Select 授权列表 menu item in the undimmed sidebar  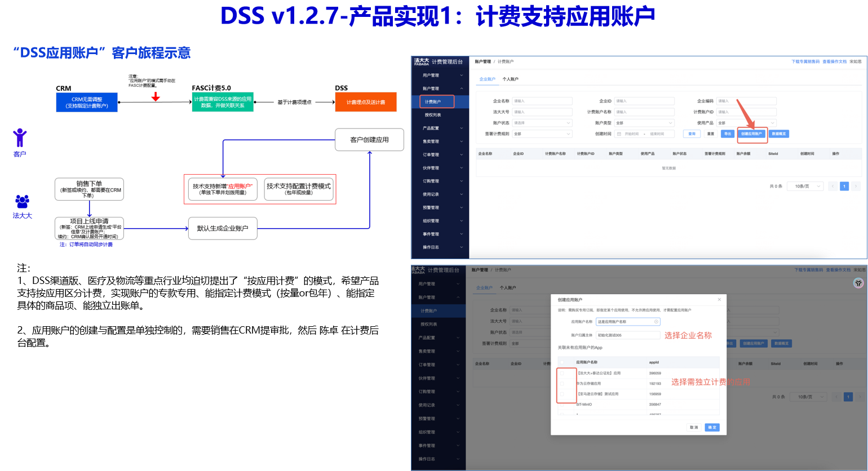pyautogui.click(x=441, y=115)
